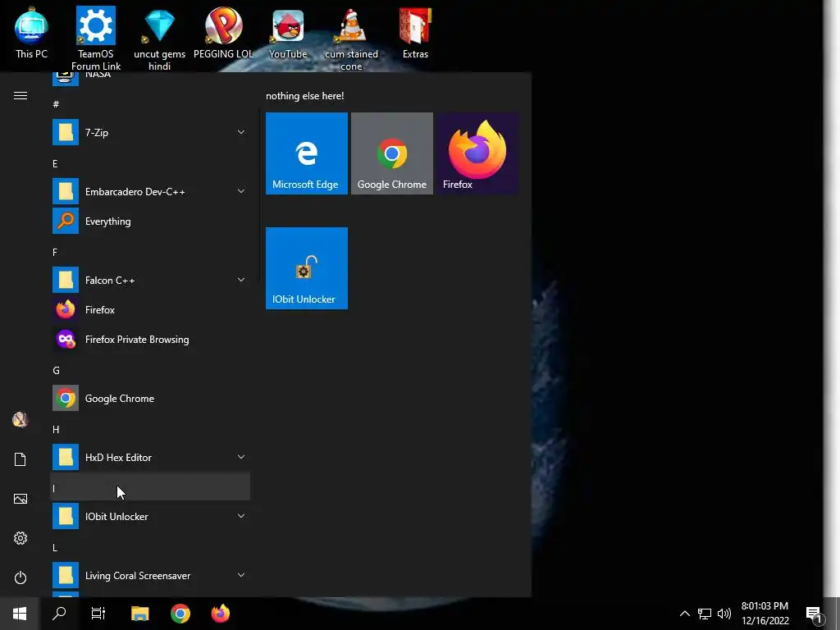
Task: Click the 'nothing else here!' tile group title
Action: click(305, 96)
